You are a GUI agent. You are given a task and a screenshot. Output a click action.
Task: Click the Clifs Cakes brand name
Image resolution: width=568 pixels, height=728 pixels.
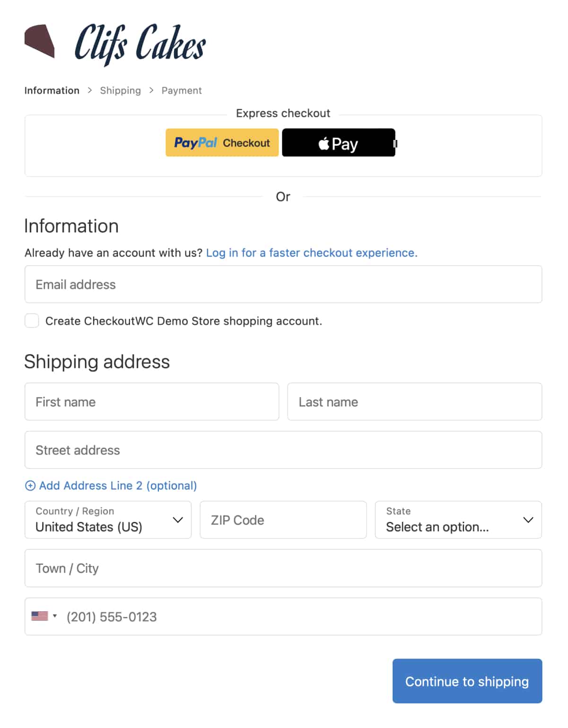point(140,43)
